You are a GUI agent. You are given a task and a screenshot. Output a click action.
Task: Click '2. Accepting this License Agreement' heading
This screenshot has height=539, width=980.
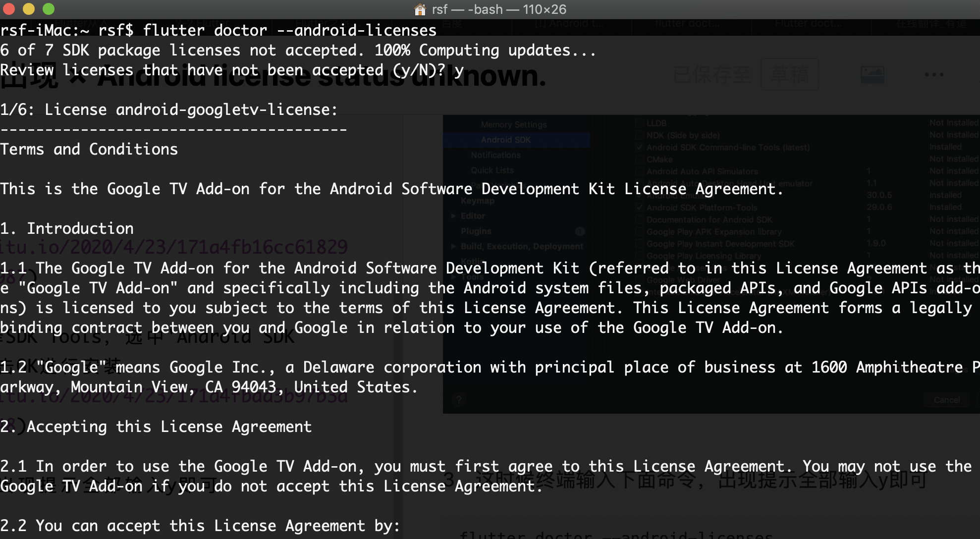click(x=156, y=427)
